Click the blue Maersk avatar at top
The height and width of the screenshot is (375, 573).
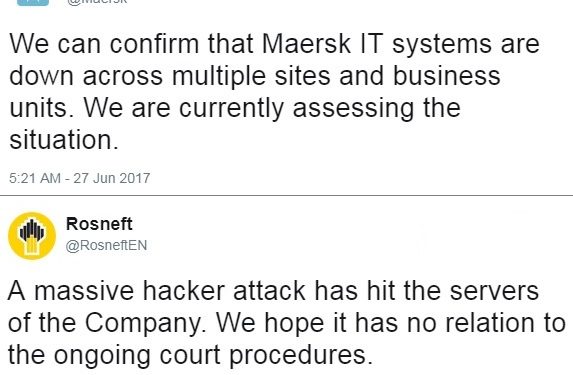(33, 3)
